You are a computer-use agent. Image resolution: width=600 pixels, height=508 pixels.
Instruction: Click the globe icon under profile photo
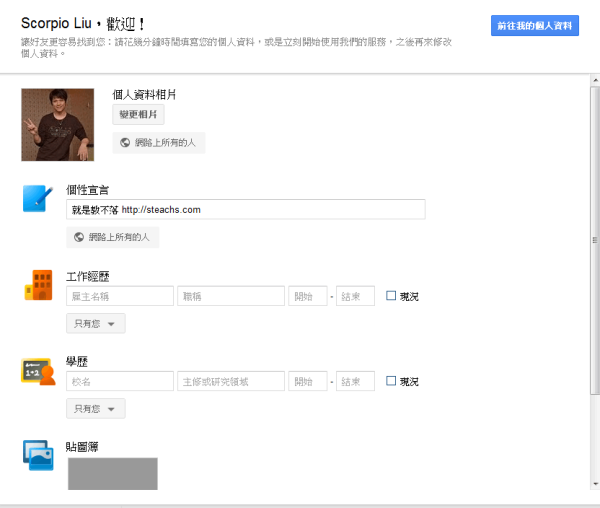pyautogui.click(x=125, y=143)
